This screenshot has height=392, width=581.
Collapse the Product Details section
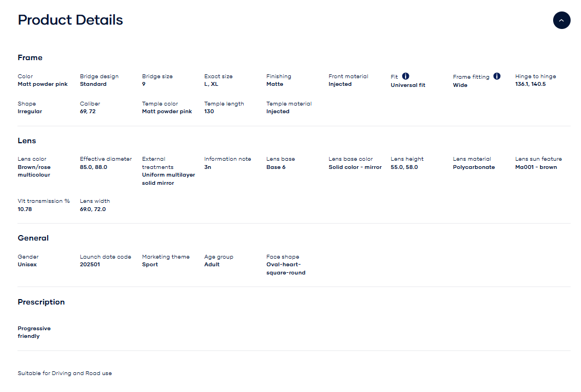[x=561, y=20]
